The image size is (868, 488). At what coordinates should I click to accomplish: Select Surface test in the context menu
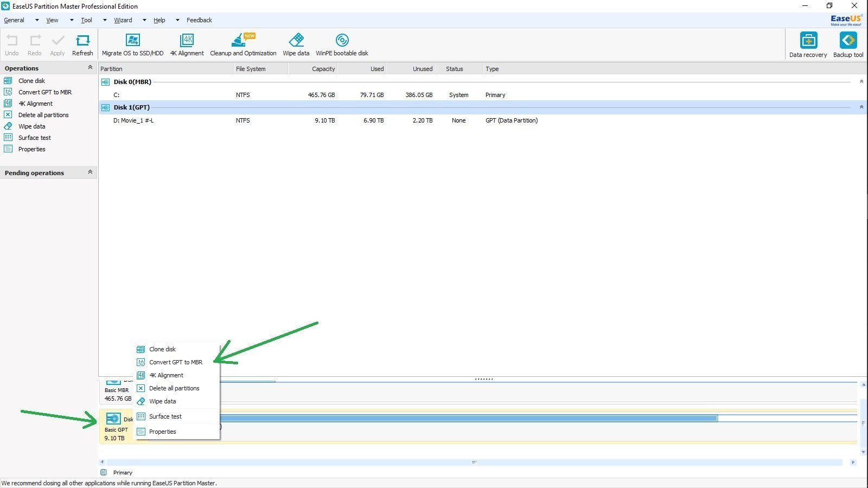pyautogui.click(x=176, y=416)
